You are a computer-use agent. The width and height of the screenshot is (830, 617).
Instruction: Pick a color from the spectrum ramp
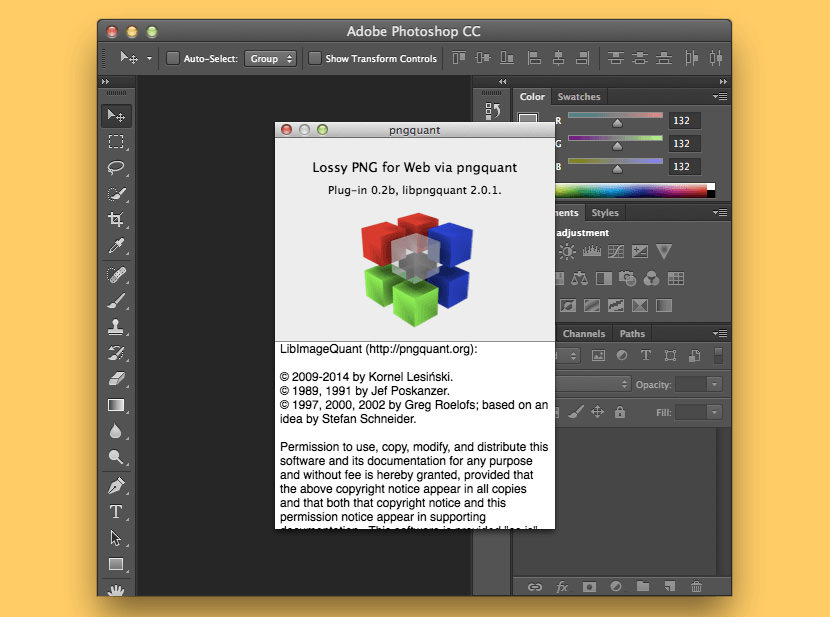tap(631, 190)
